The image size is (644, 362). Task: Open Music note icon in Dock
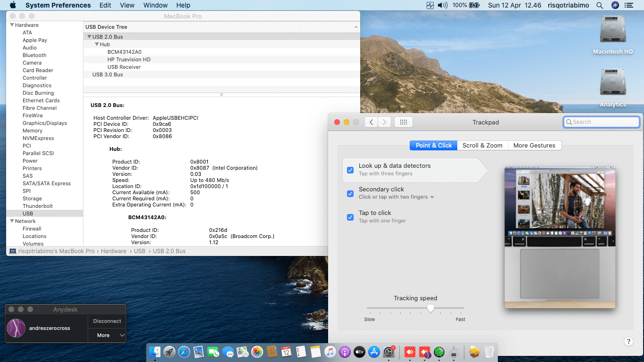pyautogui.click(x=330, y=352)
